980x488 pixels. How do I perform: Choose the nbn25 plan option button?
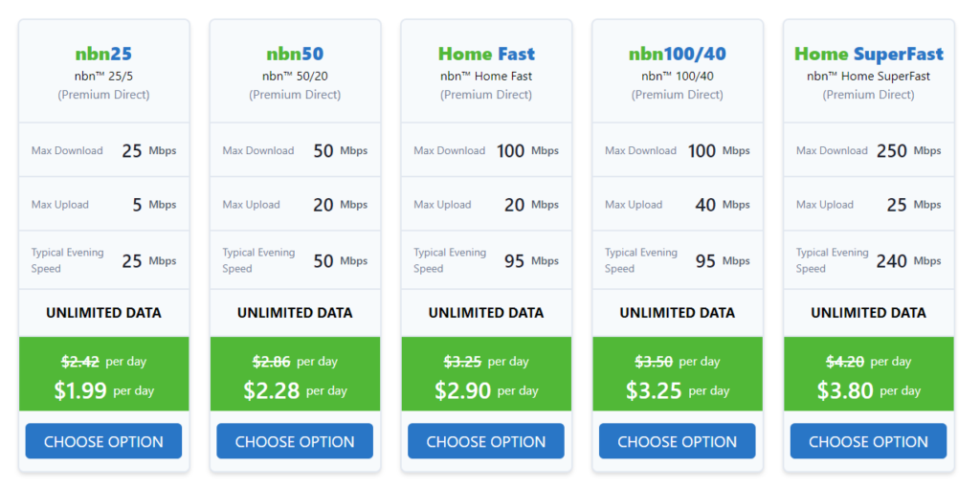coord(103,441)
